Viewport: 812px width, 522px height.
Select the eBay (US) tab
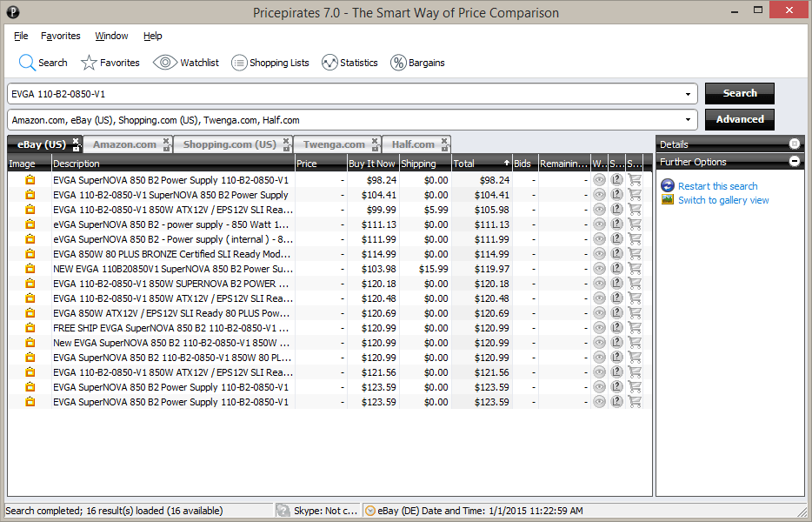[x=42, y=144]
